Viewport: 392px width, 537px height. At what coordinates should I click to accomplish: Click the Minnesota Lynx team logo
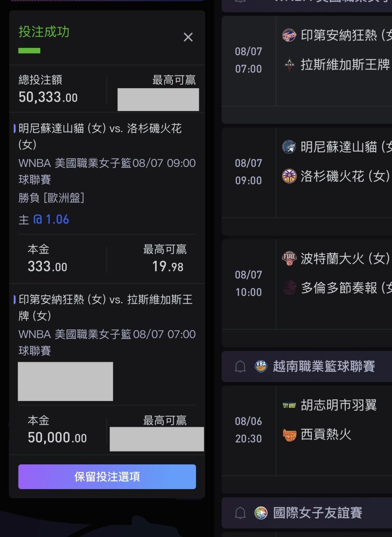[x=289, y=147]
